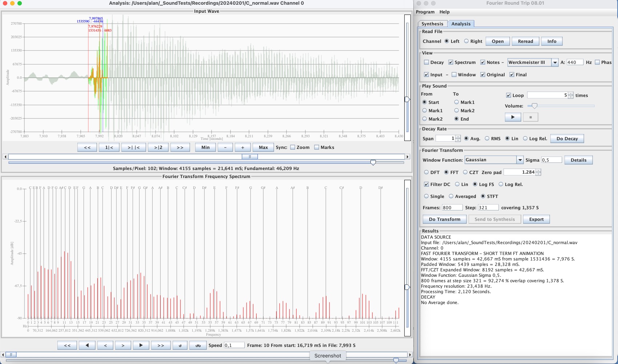Play STFT frames in reverse
Screen dimensions: 618x364
pos(87,345)
